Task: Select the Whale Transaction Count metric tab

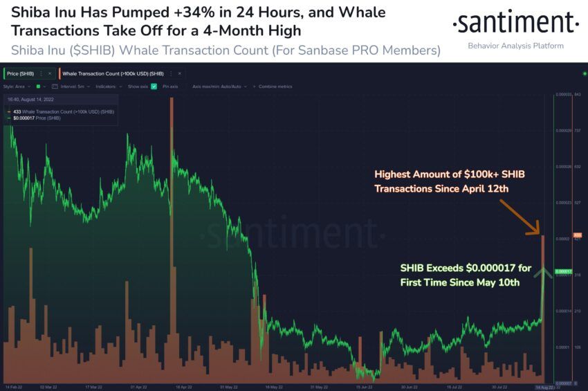Action: 113,73
